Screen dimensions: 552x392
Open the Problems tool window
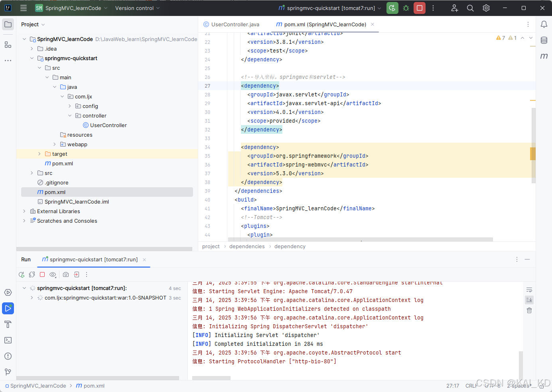pos(8,356)
